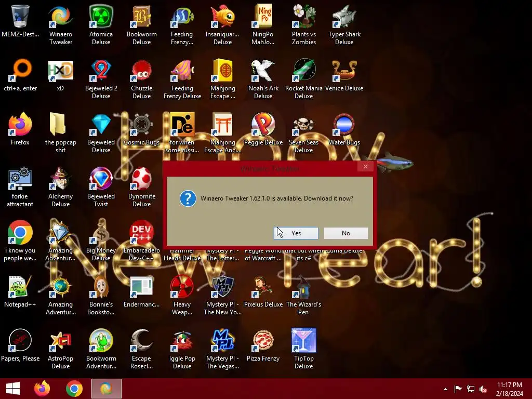The width and height of the screenshot is (532, 399).
Task: Select the Bonnie's Bookstore shortcut
Action: tap(101, 295)
